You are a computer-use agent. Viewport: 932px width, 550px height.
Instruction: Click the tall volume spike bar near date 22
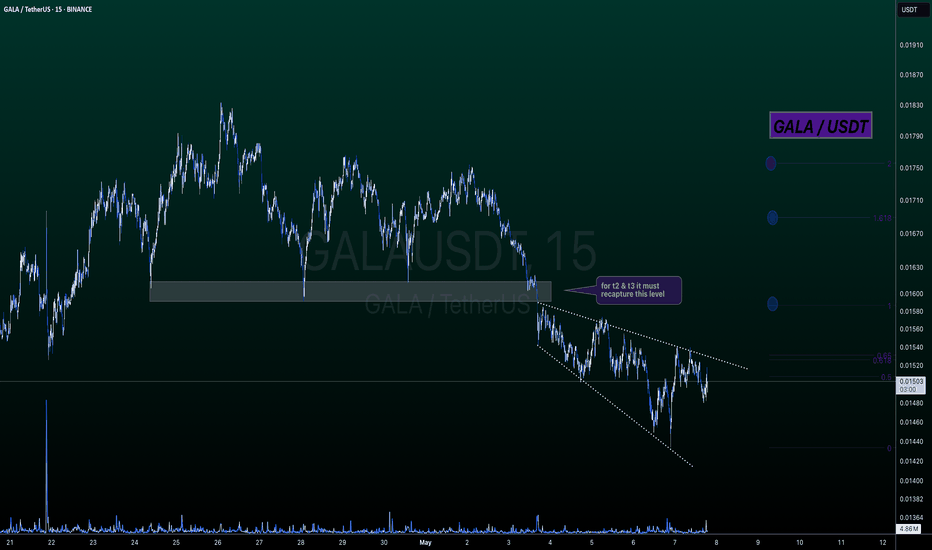(46, 466)
